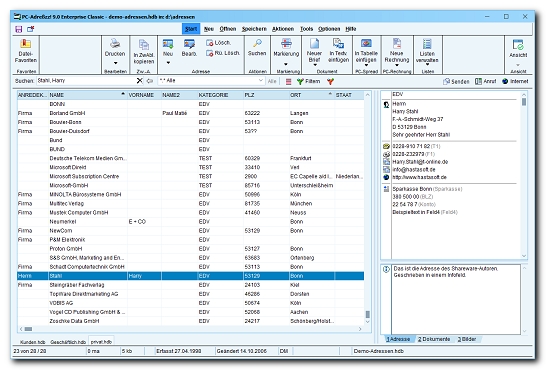
Task: Delete address using Lösch. icon
Action: coord(209,43)
